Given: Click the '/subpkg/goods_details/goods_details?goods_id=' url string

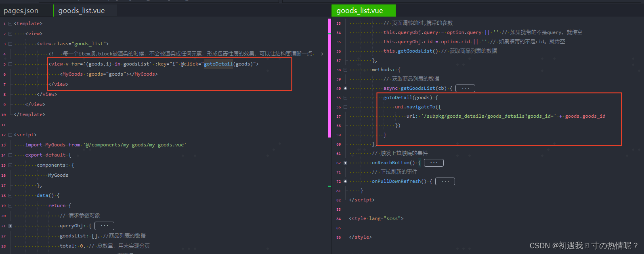Looking at the screenshot, I should coord(489,116).
